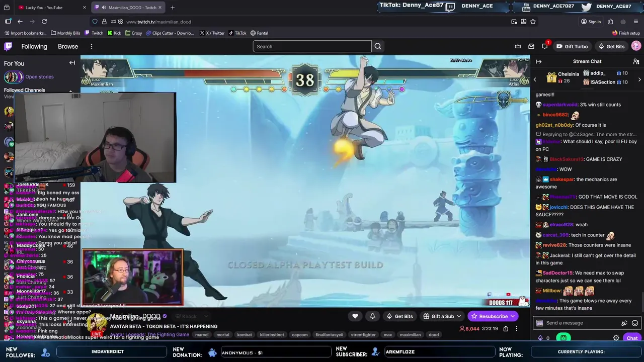Select the Maximilian_DOOD Twitch tab

click(x=128, y=8)
